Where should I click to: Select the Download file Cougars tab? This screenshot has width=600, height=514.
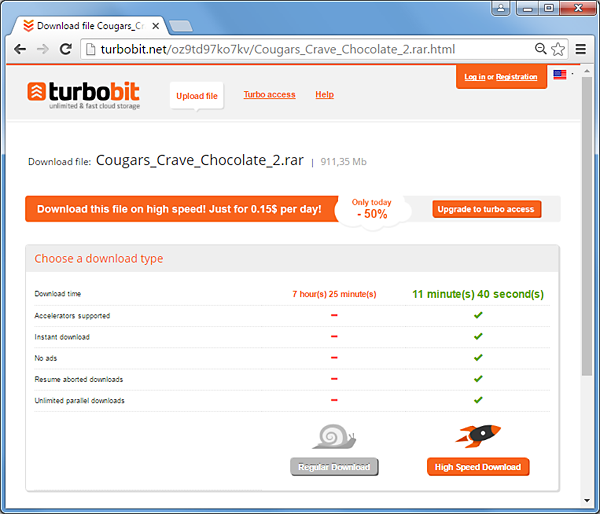point(90,26)
